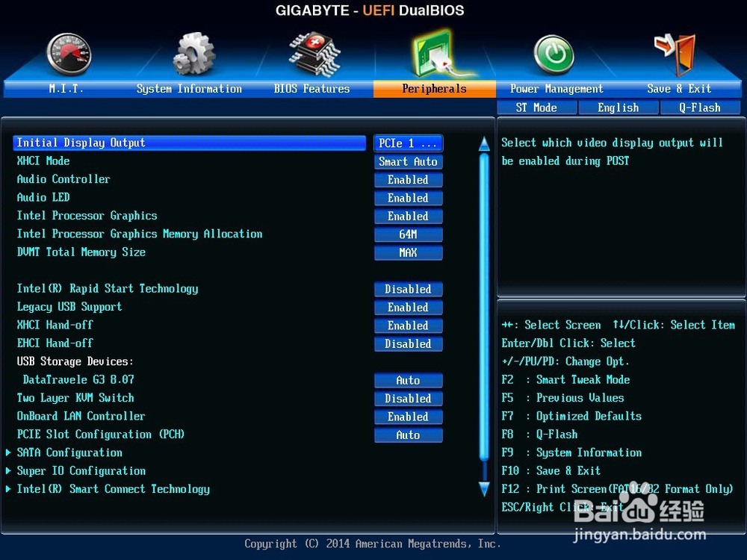The height and width of the screenshot is (560, 747).
Task: Select Intel Processor Graphics Memory Allocation label
Action: (140, 234)
